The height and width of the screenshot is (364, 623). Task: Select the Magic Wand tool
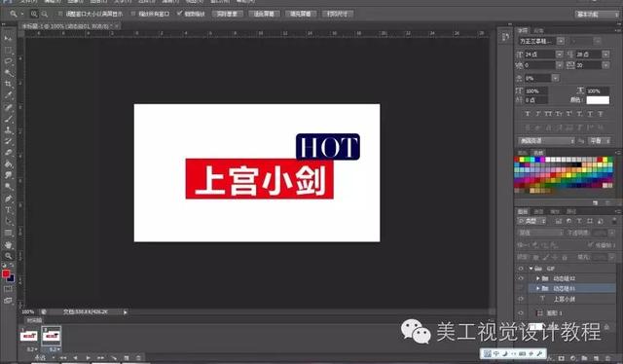coord(8,73)
